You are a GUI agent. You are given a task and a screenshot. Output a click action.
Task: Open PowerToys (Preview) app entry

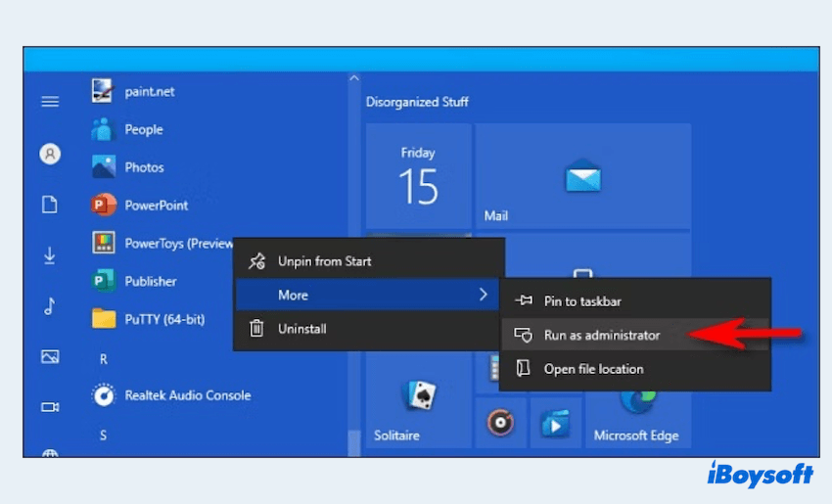(162, 243)
